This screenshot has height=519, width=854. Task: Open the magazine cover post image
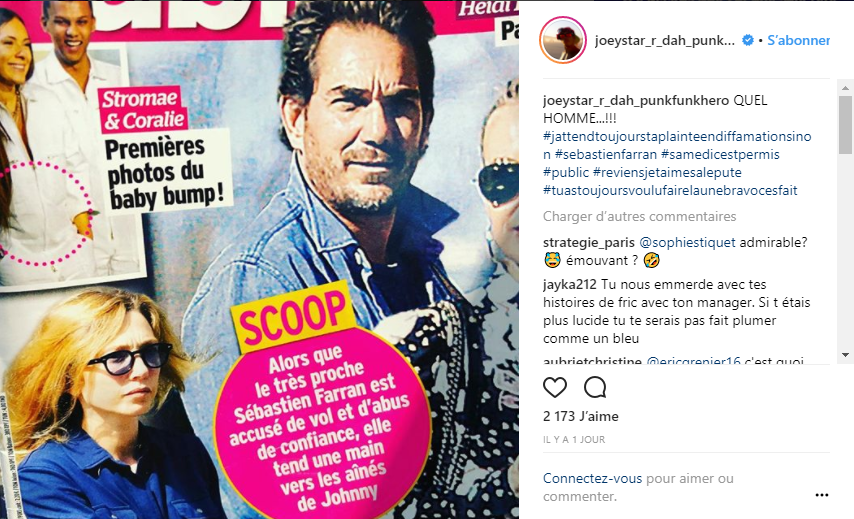(259, 260)
